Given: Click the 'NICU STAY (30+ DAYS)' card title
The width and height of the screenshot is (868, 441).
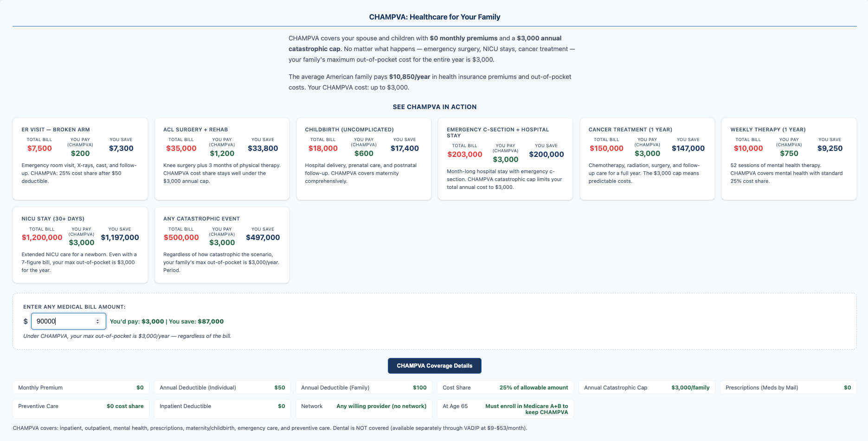Looking at the screenshot, I should (53, 219).
